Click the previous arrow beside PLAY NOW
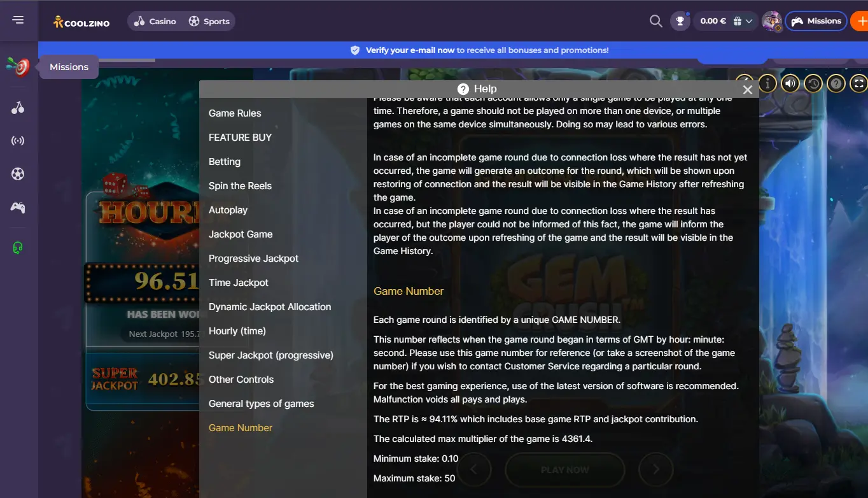868x498 pixels. pos(473,470)
